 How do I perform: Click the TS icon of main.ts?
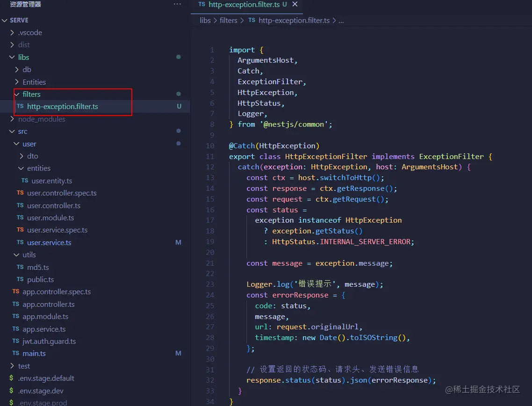(15, 353)
